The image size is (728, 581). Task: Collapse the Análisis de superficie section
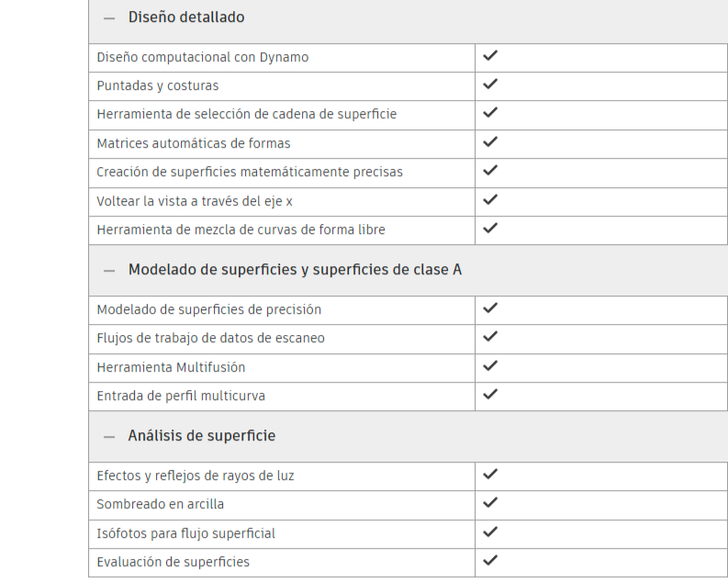[x=109, y=437]
